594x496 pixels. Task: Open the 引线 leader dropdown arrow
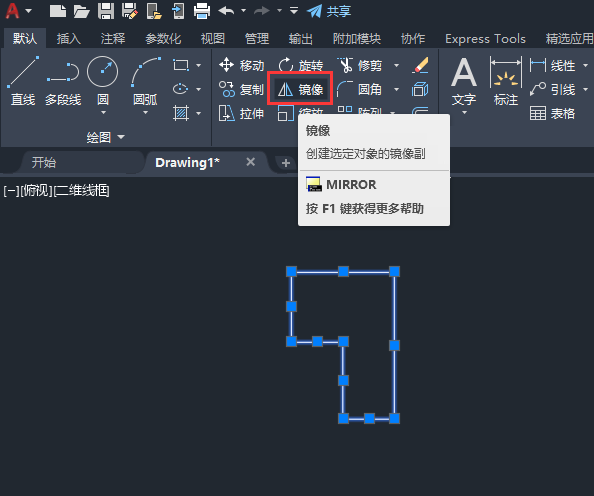click(586, 89)
